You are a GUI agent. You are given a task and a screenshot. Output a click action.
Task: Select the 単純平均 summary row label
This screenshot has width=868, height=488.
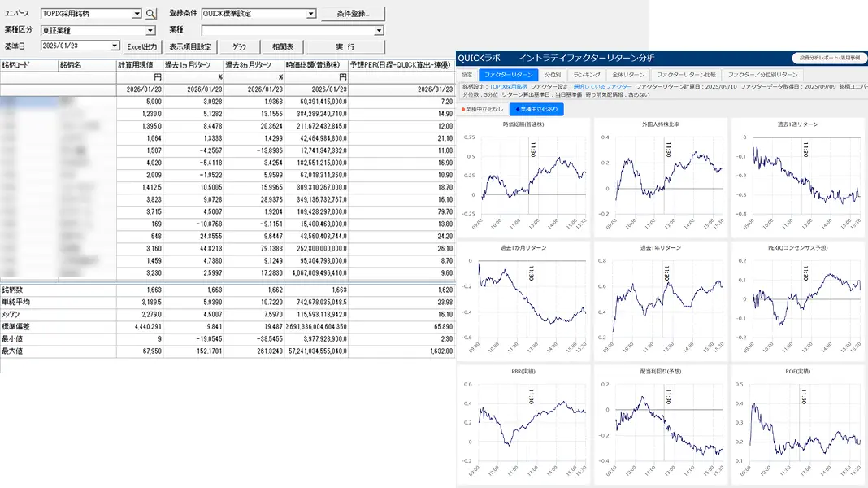(x=15, y=302)
